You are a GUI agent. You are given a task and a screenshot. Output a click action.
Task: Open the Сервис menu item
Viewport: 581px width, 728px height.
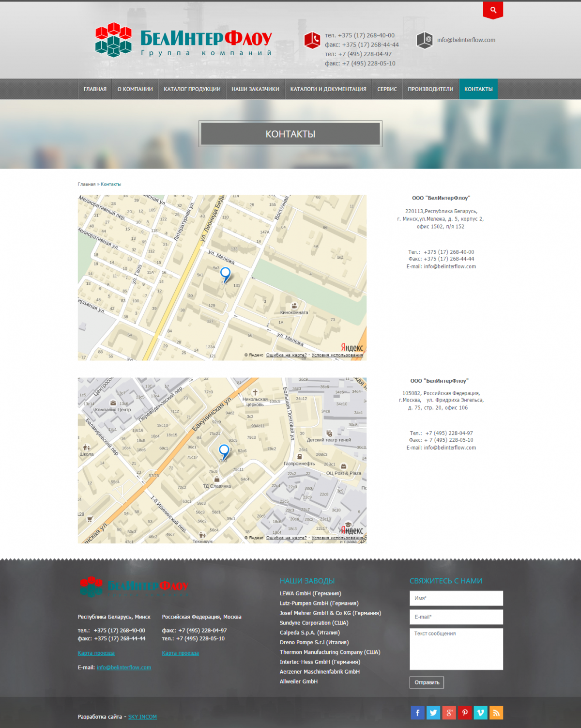point(387,89)
